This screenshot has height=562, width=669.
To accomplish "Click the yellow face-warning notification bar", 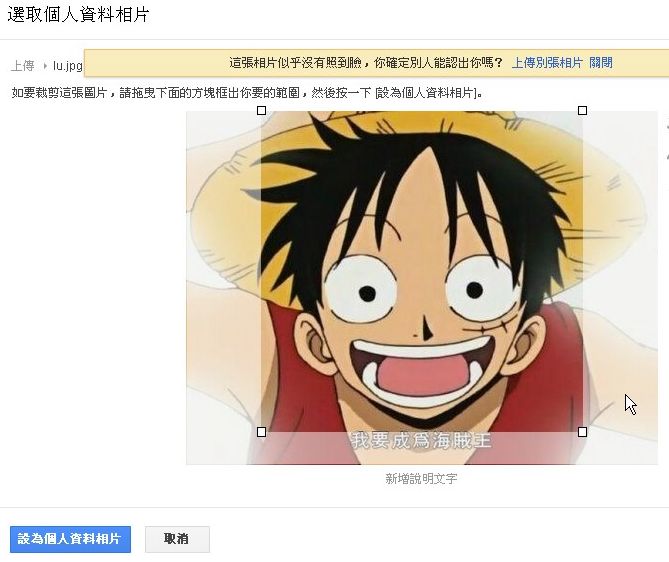I will click(377, 63).
